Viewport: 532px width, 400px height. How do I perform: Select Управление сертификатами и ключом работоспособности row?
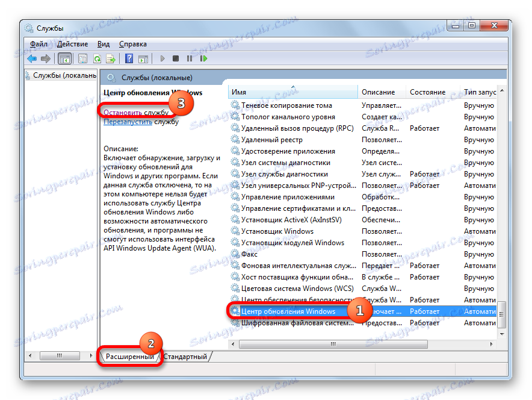[x=363, y=208]
